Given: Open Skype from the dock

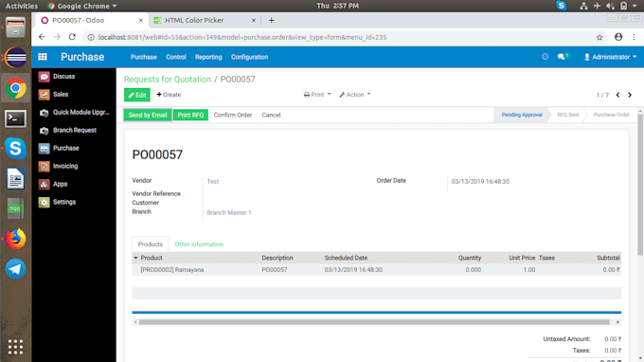Looking at the screenshot, I should tap(15, 149).
